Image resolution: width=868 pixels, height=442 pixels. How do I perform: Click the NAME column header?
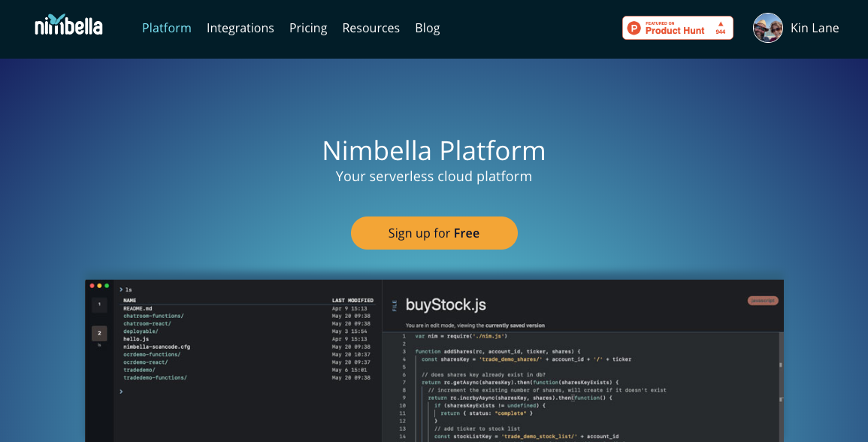pyautogui.click(x=129, y=300)
